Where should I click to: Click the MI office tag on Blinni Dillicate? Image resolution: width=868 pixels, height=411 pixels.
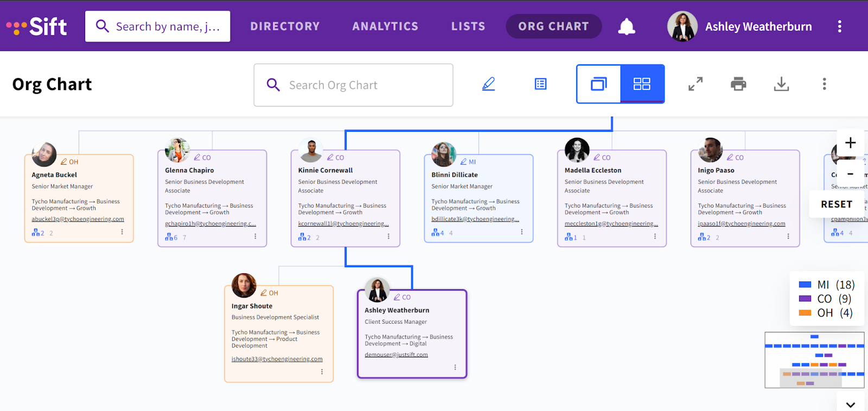click(x=468, y=162)
